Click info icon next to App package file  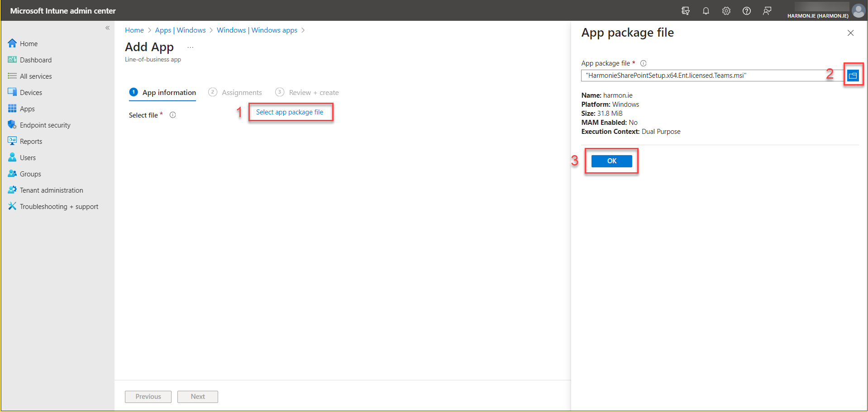pyautogui.click(x=643, y=63)
